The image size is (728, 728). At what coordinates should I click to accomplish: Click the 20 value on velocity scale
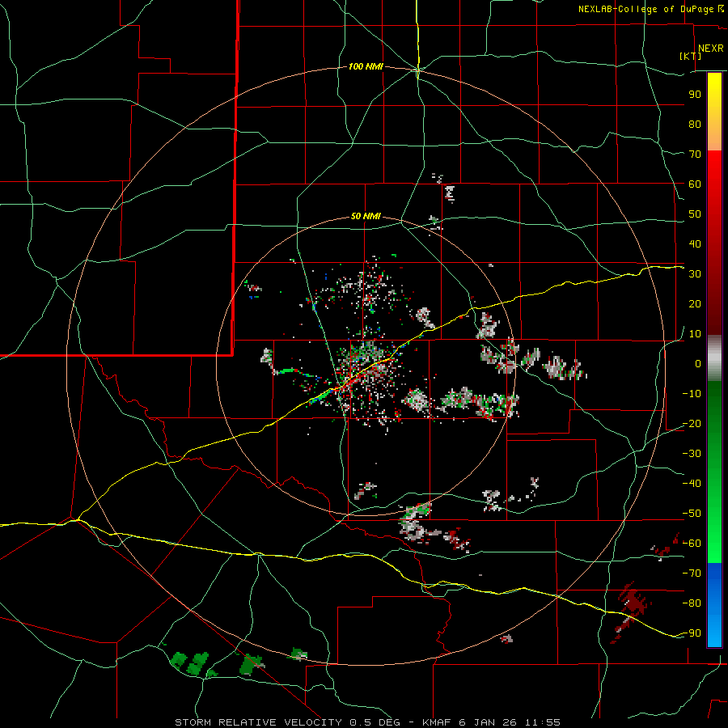[x=695, y=303]
